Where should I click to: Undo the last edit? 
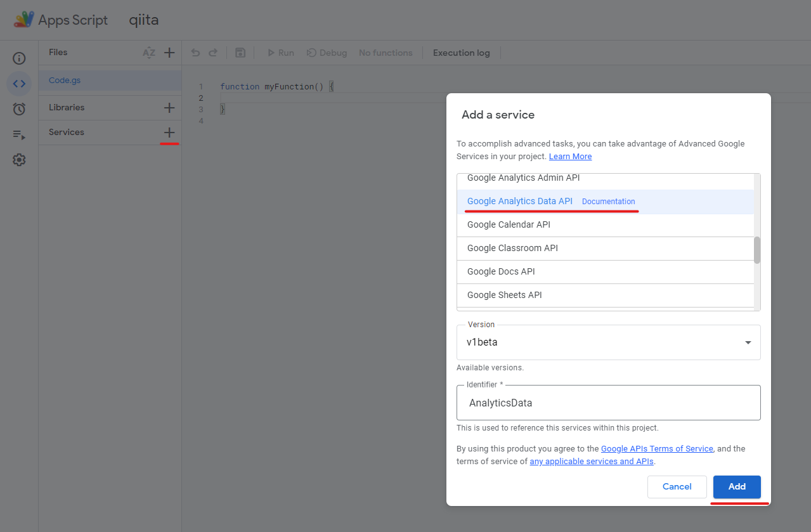pyautogui.click(x=195, y=53)
